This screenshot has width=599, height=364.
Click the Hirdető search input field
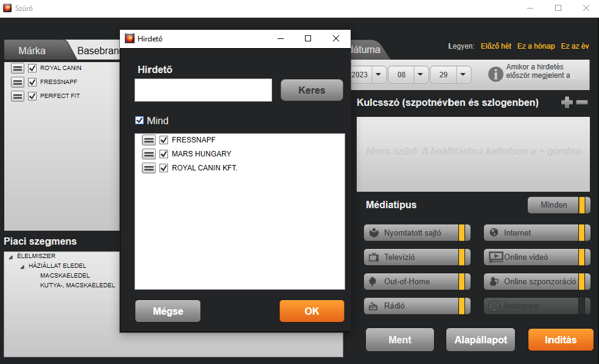(203, 90)
